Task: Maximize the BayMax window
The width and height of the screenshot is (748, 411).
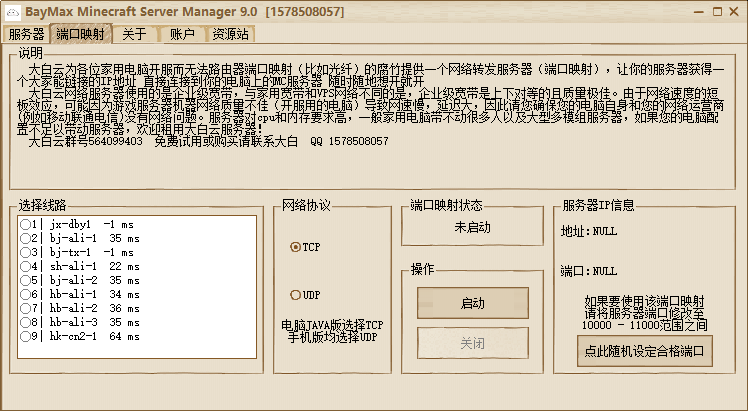Action: (717, 11)
